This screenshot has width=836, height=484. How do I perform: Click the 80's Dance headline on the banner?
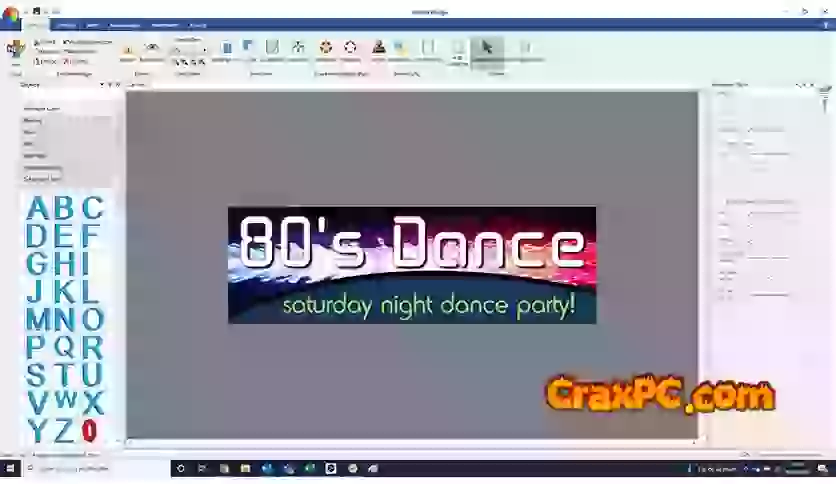coord(412,242)
